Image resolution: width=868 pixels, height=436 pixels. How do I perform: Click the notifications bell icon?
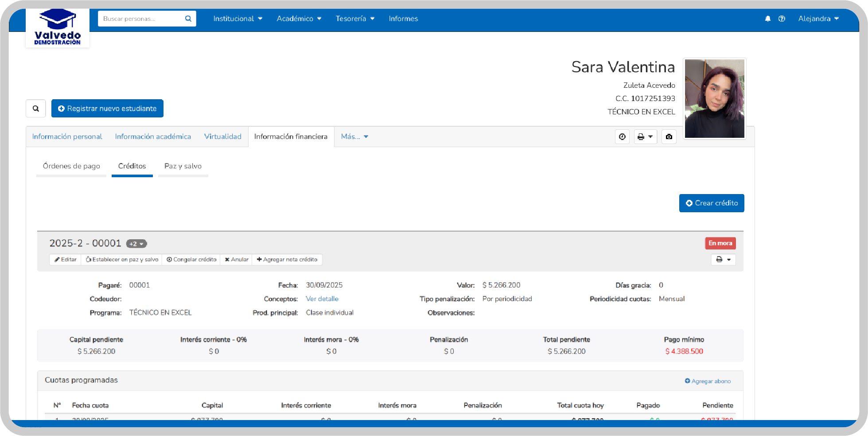pos(767,19)
